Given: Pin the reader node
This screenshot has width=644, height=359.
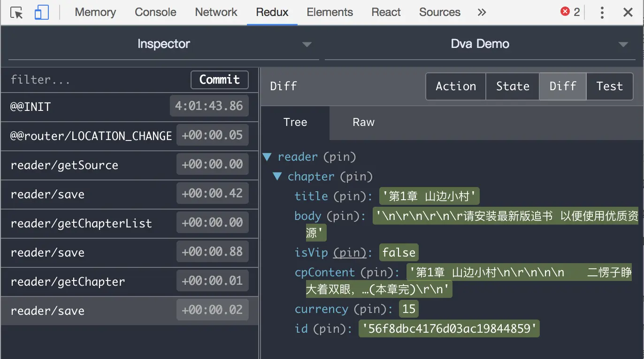Looking at the screenshot, I should 340,157.
